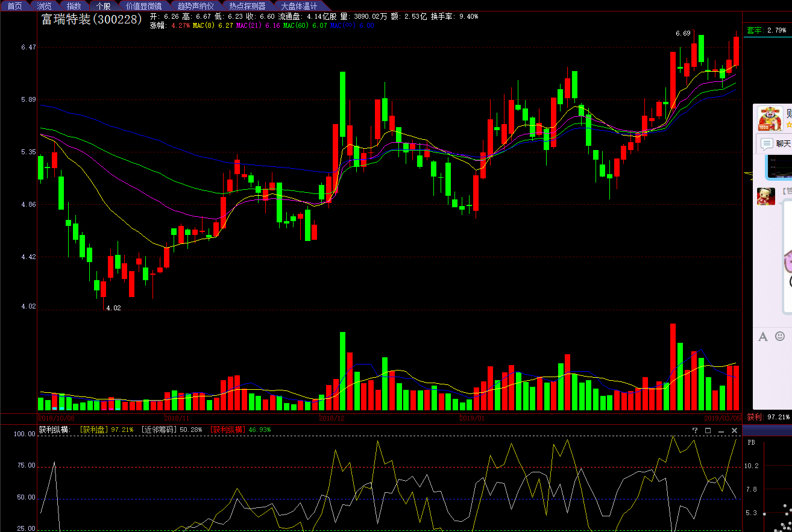Open the 热点探测器 tab
This screenshot has width=792, height=532.
[x=247, y=5]
